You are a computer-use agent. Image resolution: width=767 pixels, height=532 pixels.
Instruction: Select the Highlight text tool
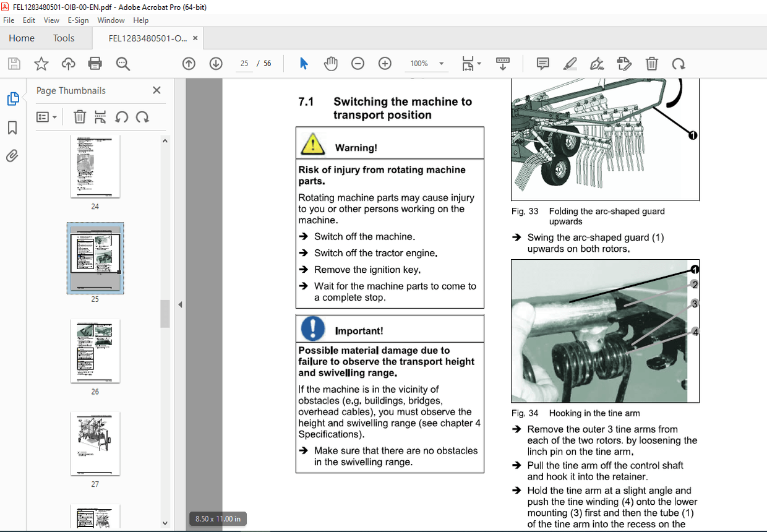point(570,63)
